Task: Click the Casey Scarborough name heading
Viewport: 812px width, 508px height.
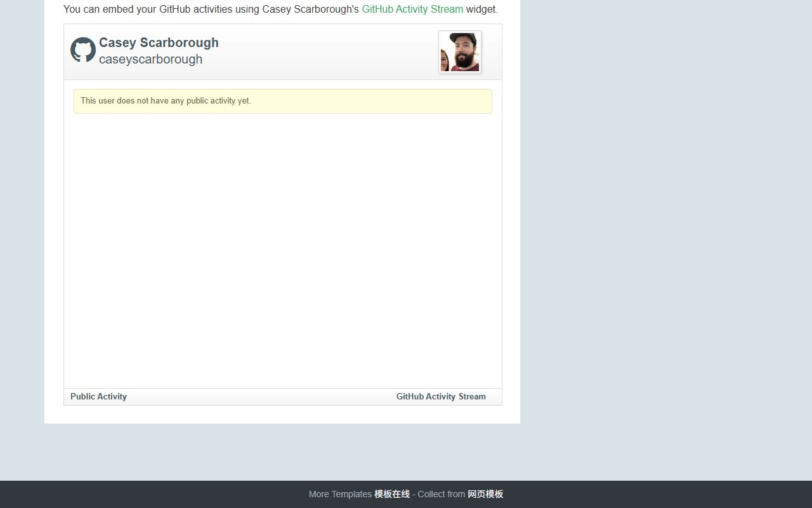Action: (x=159, y=43)
